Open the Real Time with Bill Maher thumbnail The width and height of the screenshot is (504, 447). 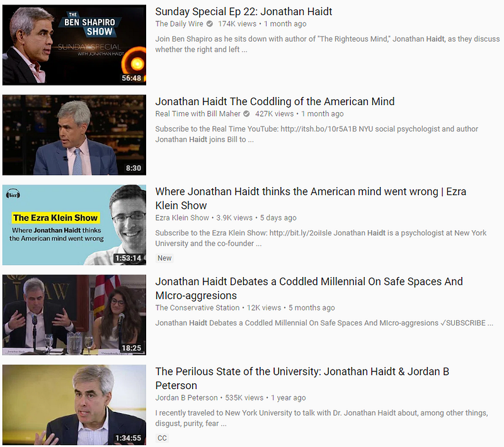click(x=74, y=135)
